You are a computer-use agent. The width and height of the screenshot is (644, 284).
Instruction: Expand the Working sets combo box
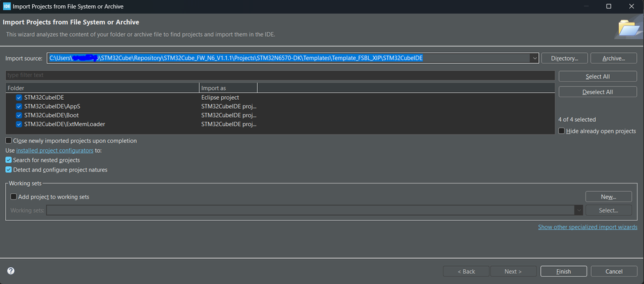coord(579,210)
